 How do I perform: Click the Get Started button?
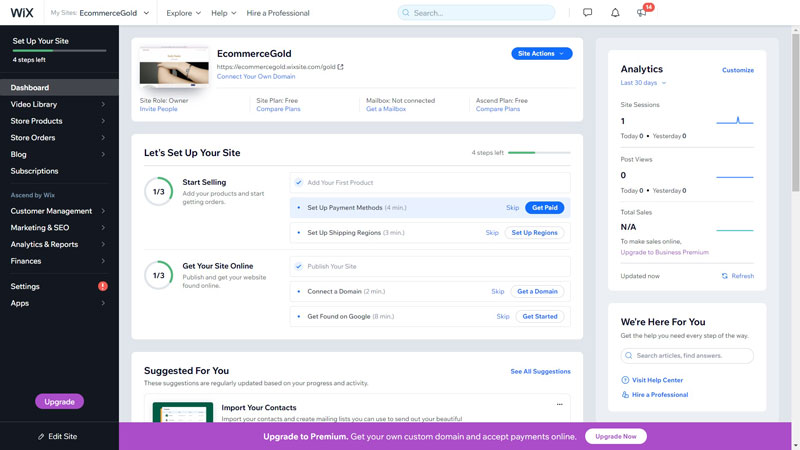tap(540, 316)
